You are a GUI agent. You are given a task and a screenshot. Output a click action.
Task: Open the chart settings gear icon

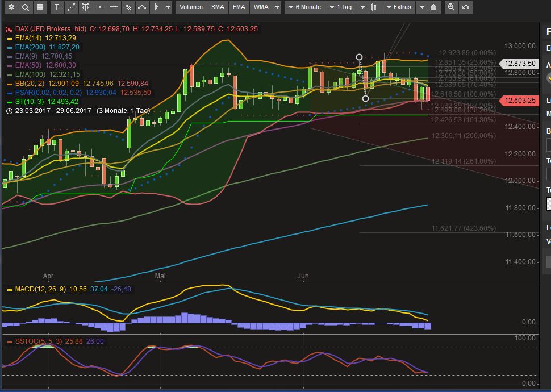tap(11, 8)
